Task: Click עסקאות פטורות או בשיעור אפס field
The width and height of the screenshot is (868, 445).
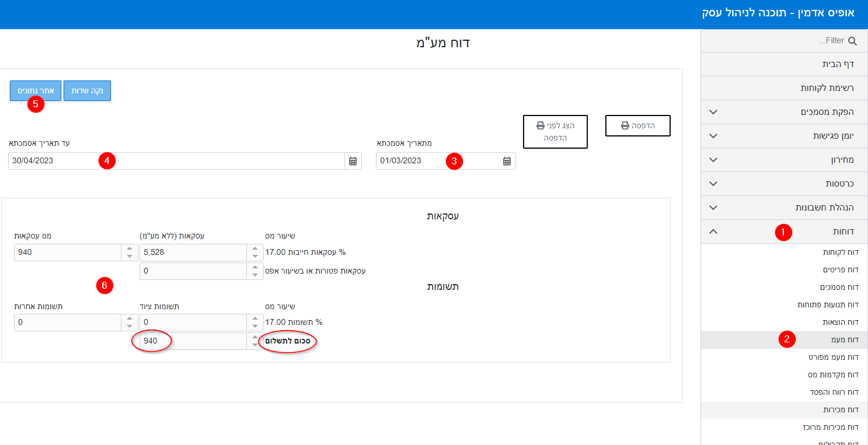Action: tap(193, 271)
